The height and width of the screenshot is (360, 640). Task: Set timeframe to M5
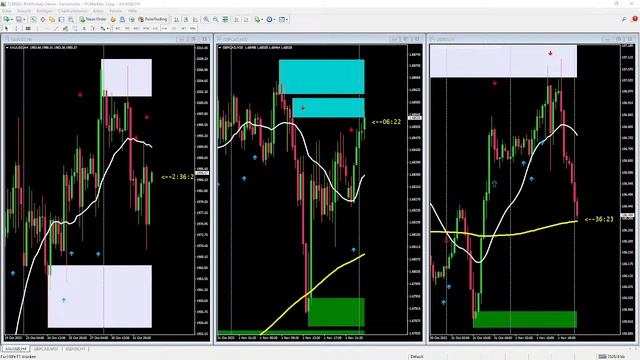point(127,28)
